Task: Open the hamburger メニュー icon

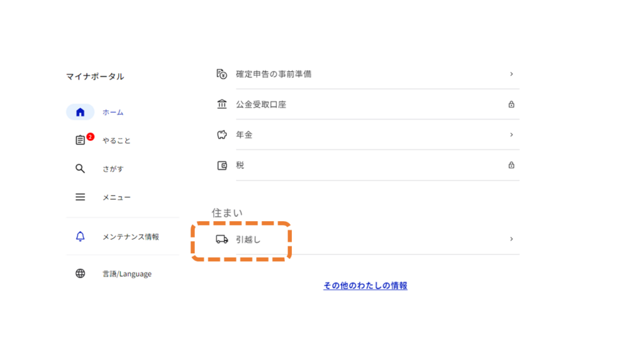Action: click(x=80, y=197)
